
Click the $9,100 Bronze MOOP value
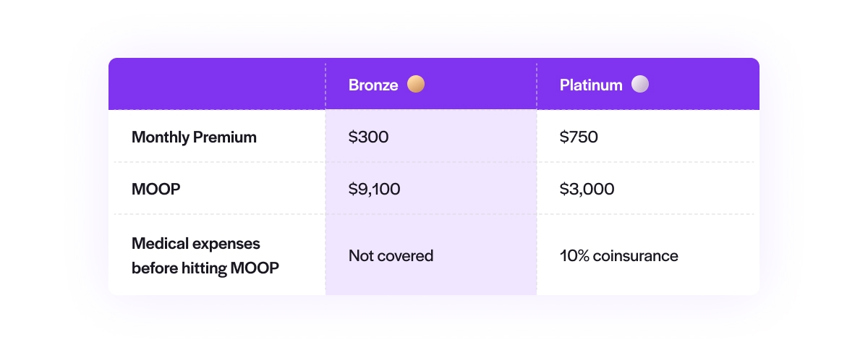375,190
